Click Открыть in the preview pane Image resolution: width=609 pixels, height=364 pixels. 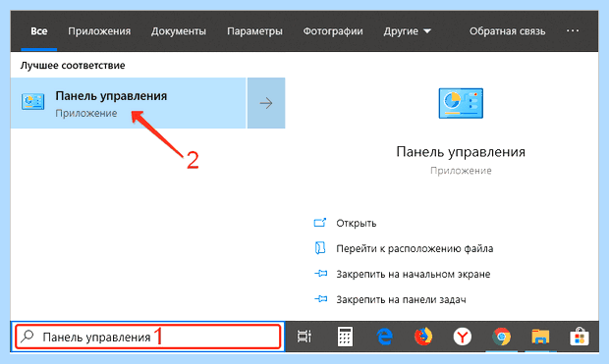[357, 223]
